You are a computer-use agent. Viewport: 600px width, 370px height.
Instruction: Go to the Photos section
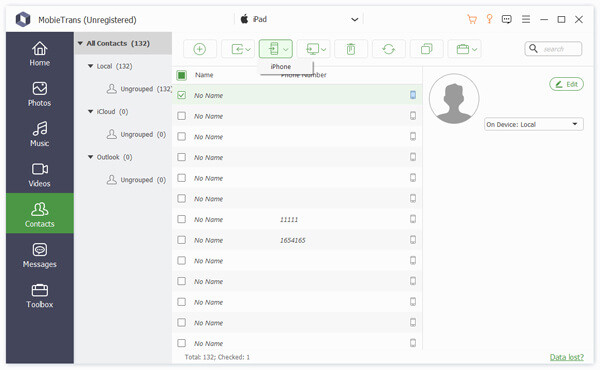click(x=40, y=94)
